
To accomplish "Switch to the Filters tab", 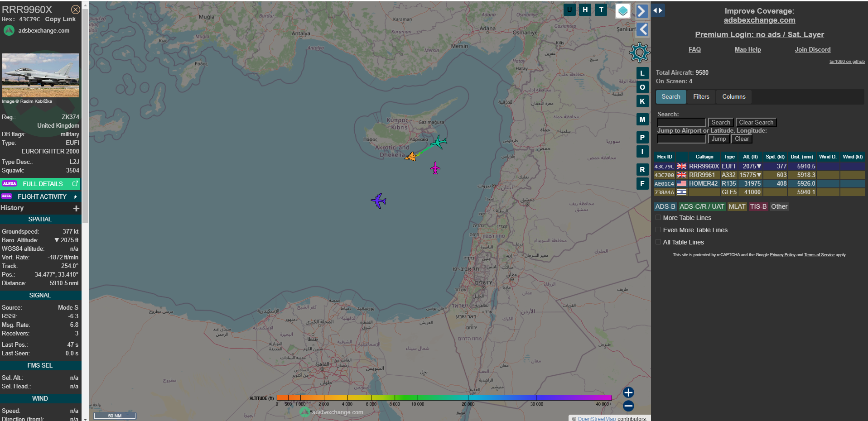I will [701, 96].
